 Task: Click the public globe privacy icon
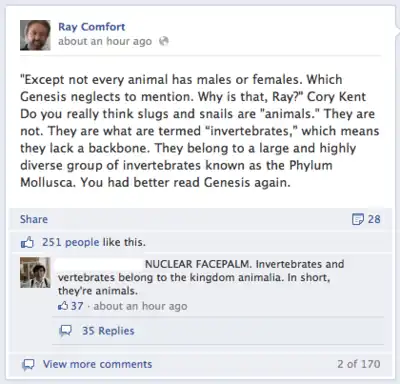(x=164, y=41)
